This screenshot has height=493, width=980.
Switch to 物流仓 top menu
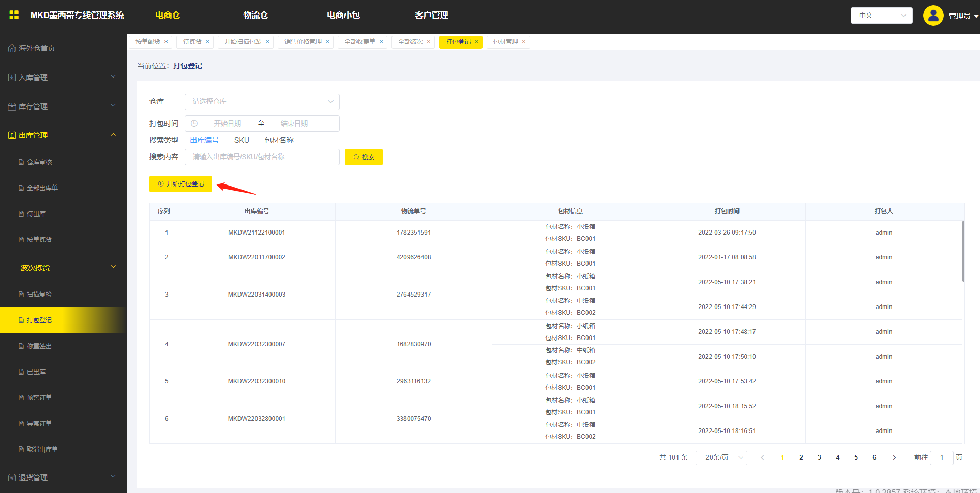(x=255, y=16)
